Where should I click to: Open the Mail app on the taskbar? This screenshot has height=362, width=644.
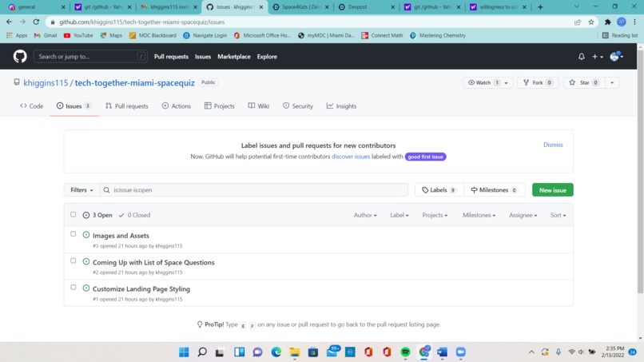click(x=332, y=352)
